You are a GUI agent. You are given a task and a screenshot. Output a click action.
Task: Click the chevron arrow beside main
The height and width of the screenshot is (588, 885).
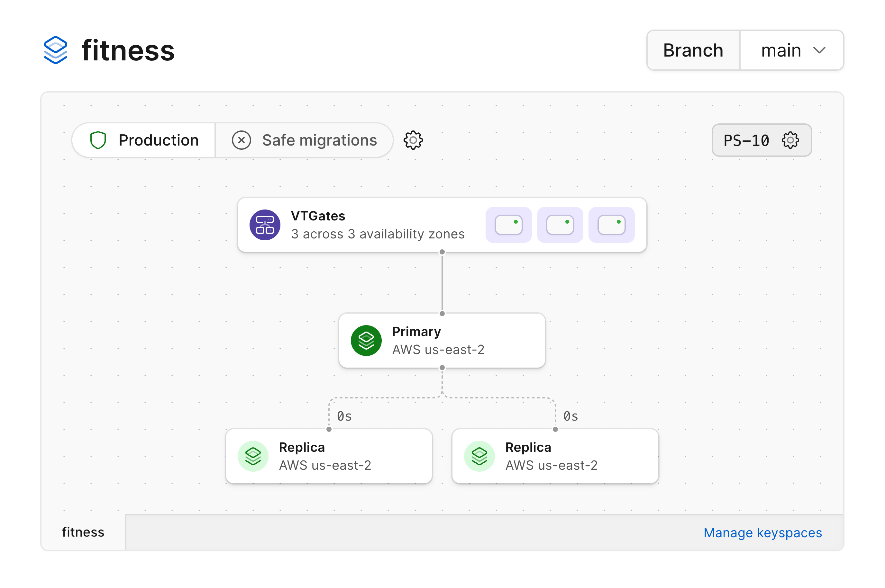point(819,50)
